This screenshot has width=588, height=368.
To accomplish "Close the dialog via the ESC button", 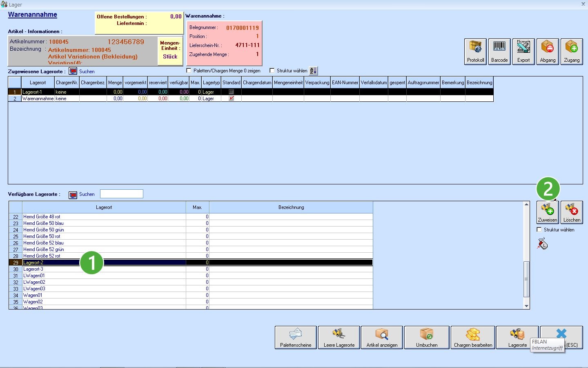I will pos(561,337).
